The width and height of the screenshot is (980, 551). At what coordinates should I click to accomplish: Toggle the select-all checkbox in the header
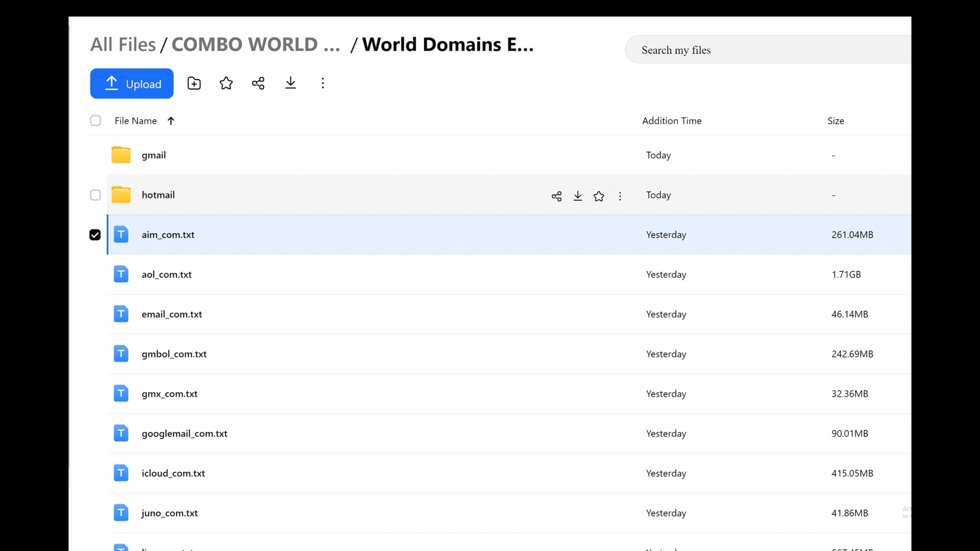(x=95, y=121)
